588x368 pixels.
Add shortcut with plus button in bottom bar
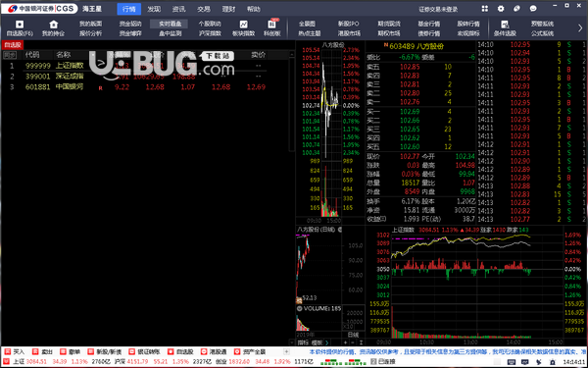(x=286, y=352)
